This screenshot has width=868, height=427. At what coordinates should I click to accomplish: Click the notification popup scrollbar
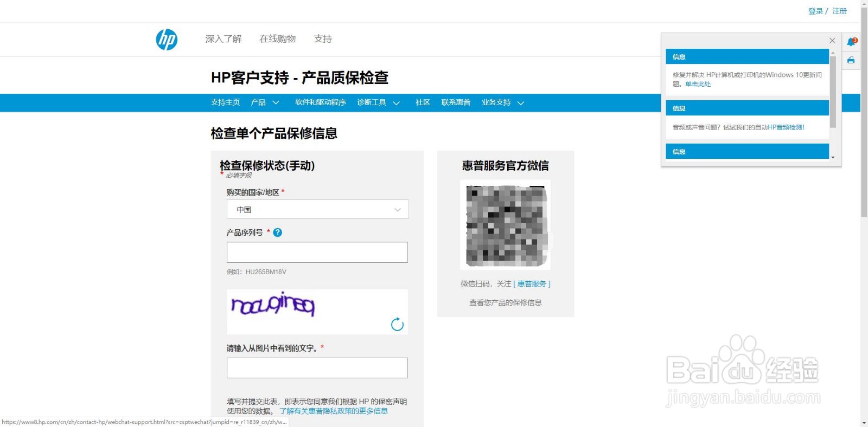(x=833, y=92)
